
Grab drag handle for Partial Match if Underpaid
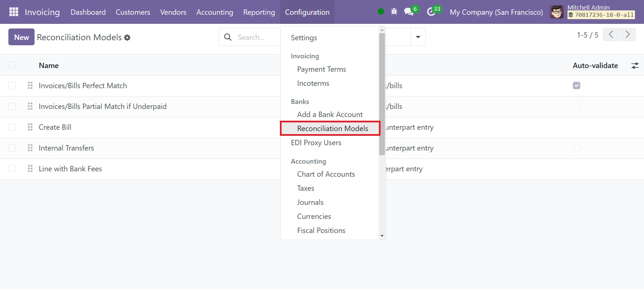click(30, 106)
